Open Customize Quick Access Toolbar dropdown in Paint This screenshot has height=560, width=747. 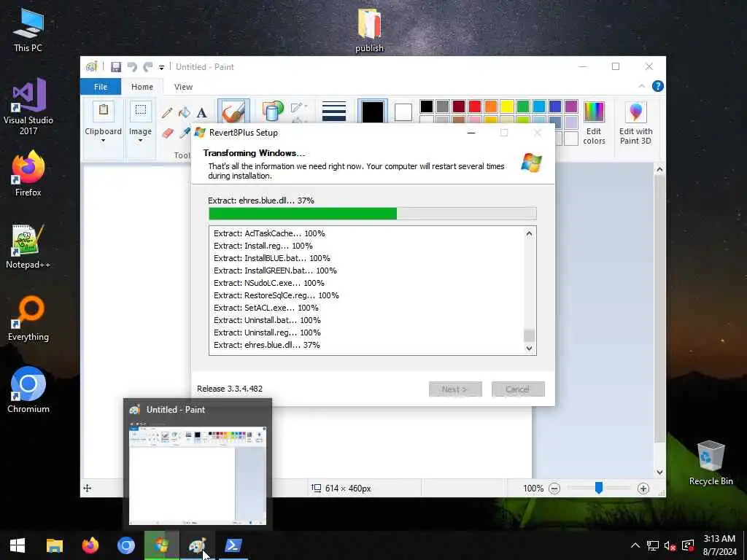pos(161,68)
